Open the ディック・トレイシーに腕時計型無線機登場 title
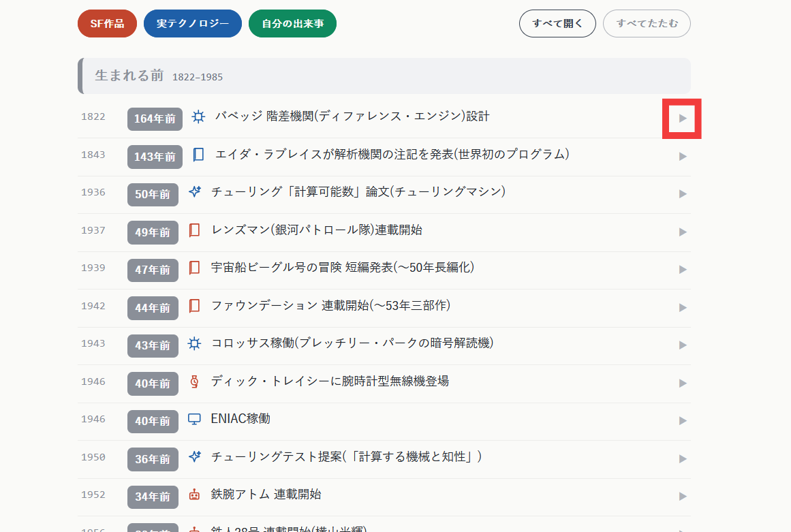Screen dimensions: 791x532 tap(330, 381)
